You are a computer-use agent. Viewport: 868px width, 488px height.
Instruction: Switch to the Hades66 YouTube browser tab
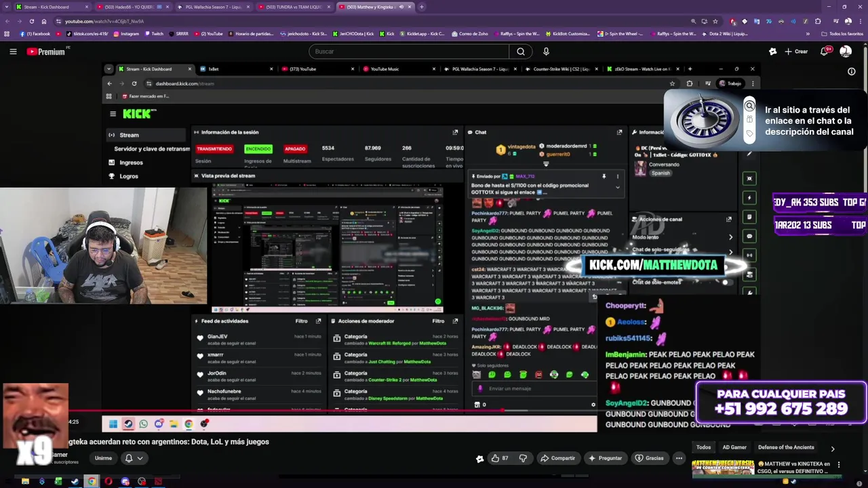pyautogui.click(x=132, y=7)
